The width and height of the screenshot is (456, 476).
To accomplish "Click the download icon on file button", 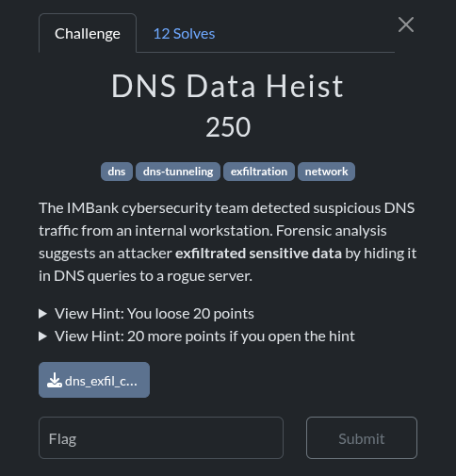I will (x=55, y=380).
